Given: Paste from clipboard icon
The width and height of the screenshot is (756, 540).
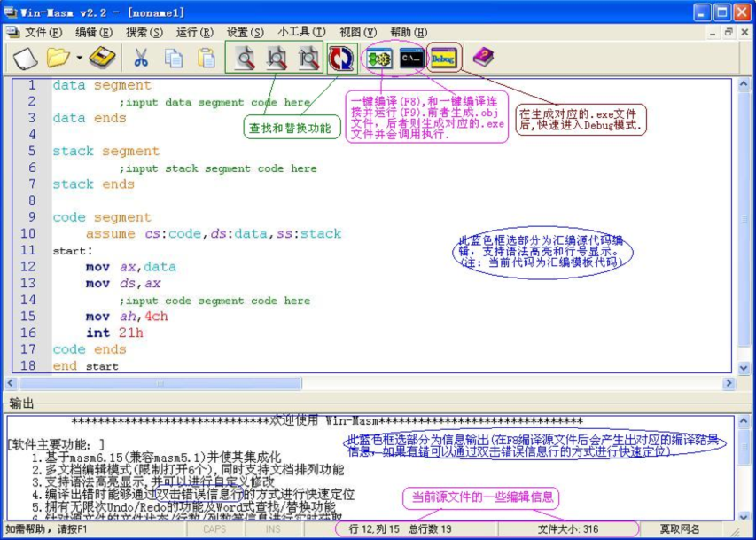Looking at the screenshot, I should coord(207,58).
